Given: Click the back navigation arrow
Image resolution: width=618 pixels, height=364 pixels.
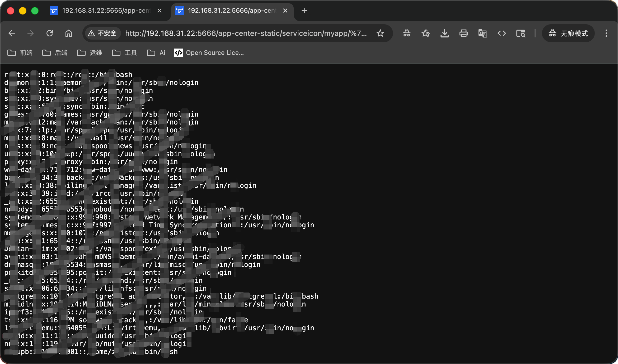Looking at the screenshot, I should point(12,33).
